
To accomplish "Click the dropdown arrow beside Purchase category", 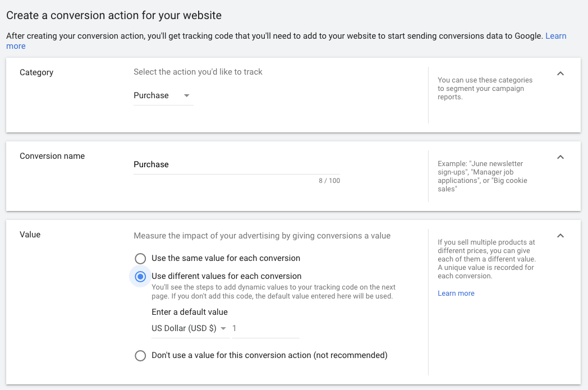I will point(186,96).
